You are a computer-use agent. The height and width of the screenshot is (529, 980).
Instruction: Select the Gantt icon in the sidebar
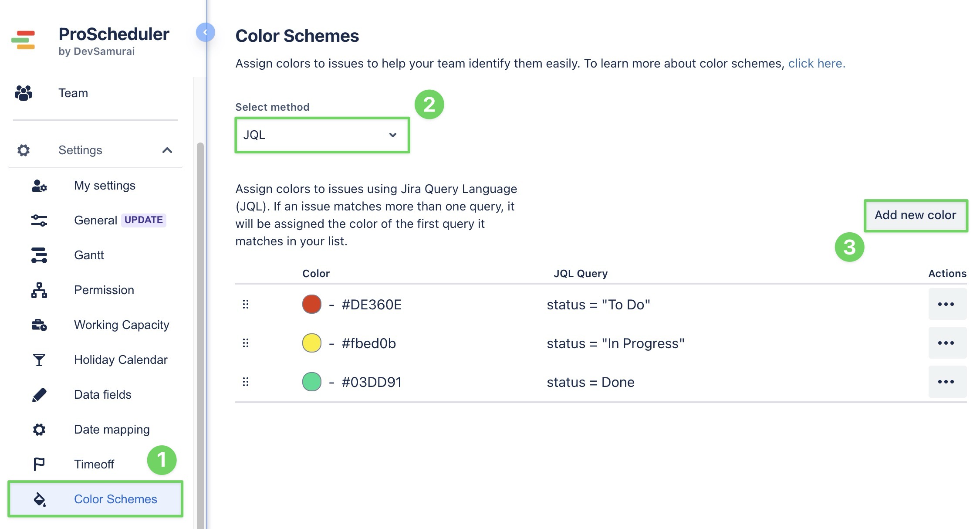(39, 255)
